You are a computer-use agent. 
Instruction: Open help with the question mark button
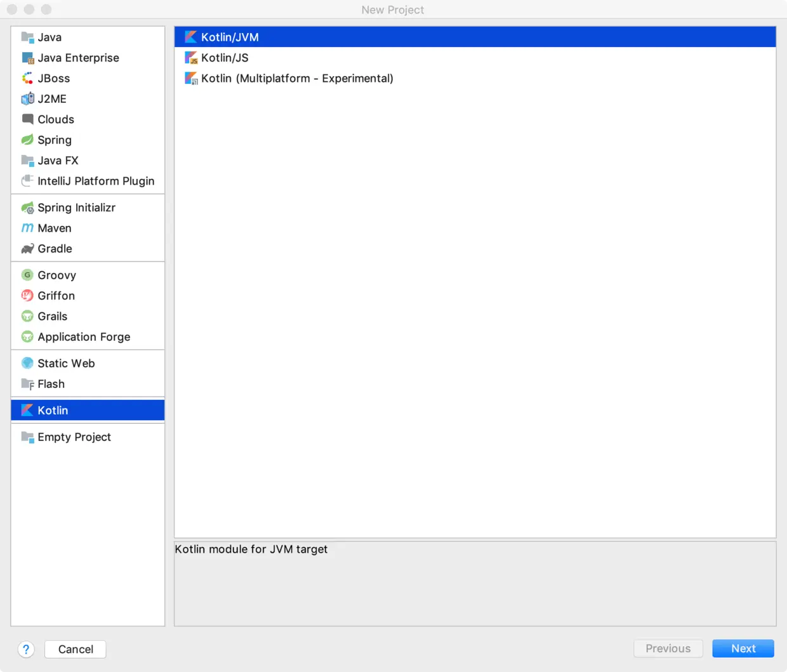(x=26, y=649)
